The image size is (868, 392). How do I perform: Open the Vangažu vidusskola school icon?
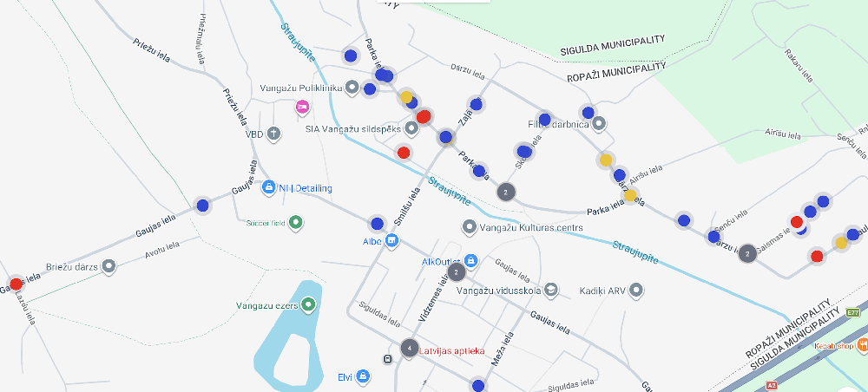click(550, 290)
